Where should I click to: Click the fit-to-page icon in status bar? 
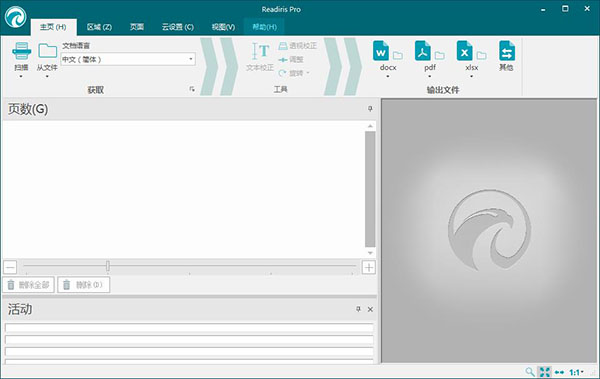point(545,372)
